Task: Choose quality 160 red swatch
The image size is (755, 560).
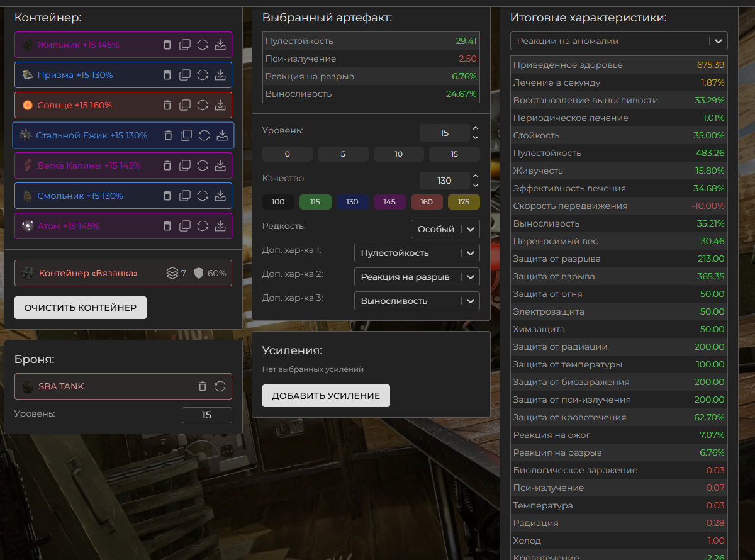Action: click(427, 202)
